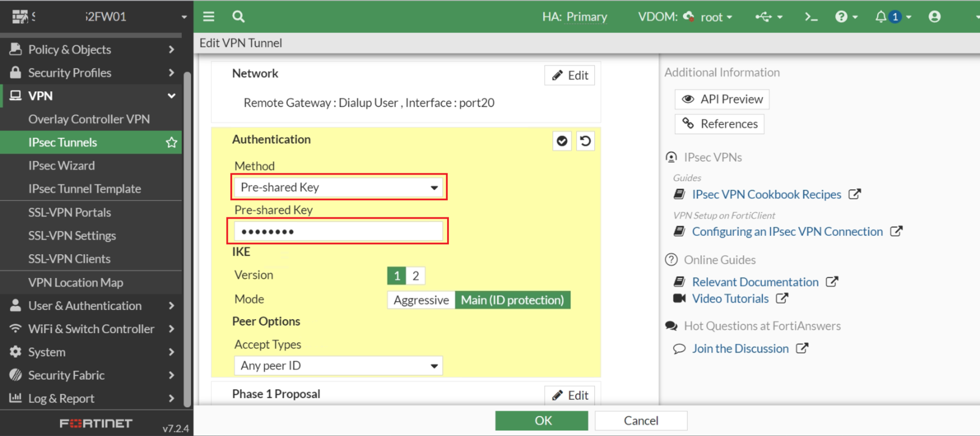Click the hamburger menu icon in top bar
The height and width of the screenshot is (436, 980).
[209, 17]
